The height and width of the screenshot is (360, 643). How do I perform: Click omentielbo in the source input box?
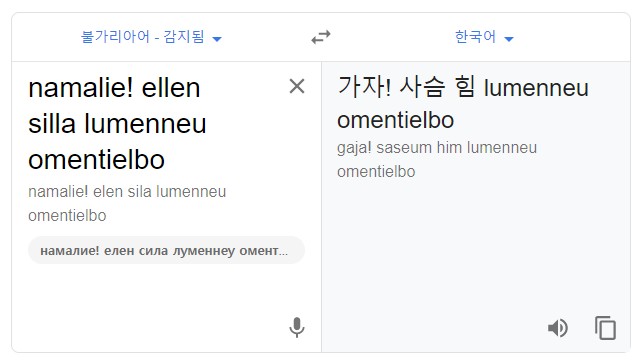pos(97,160)
